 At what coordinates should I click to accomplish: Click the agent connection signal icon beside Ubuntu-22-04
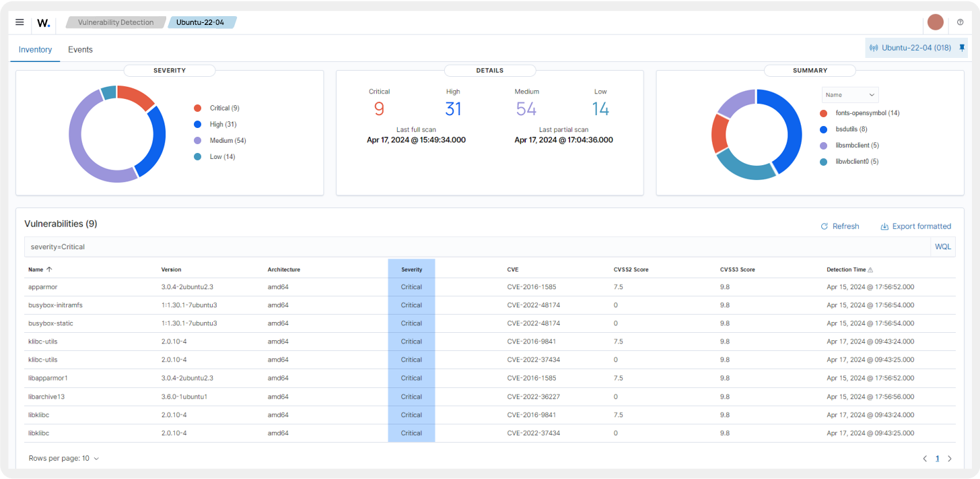tap(874, 48)
